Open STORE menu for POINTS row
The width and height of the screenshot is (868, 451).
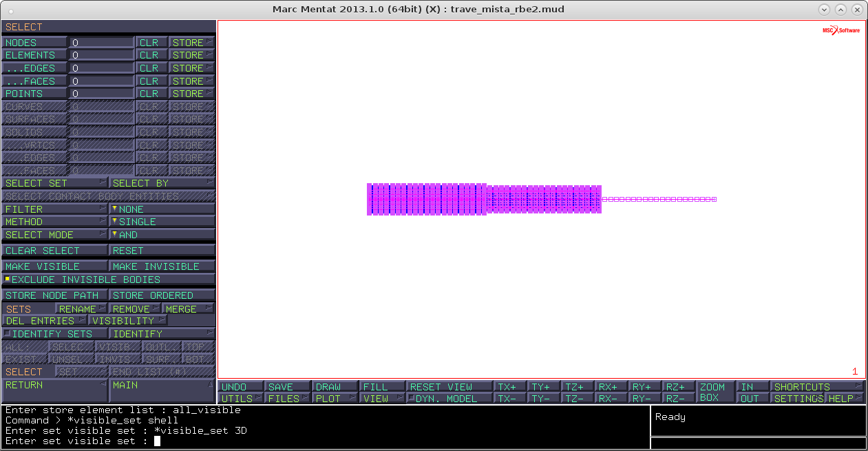click(192, 94)
